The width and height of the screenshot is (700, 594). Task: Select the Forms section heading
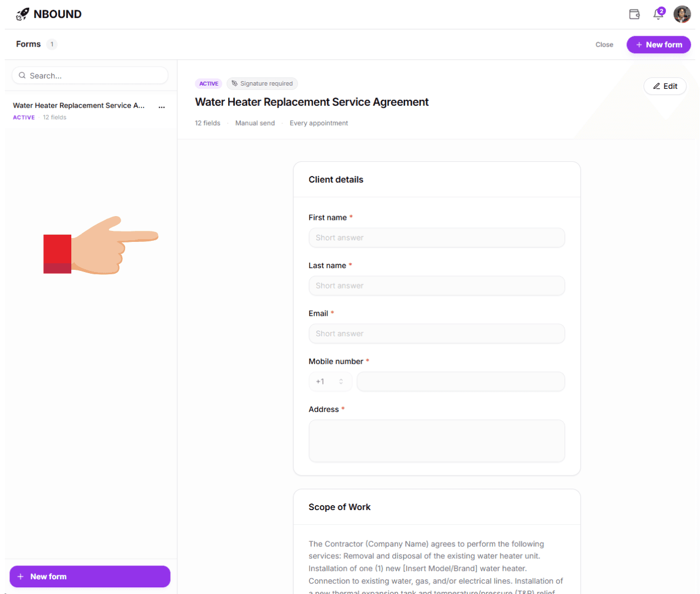pos(29,44)
